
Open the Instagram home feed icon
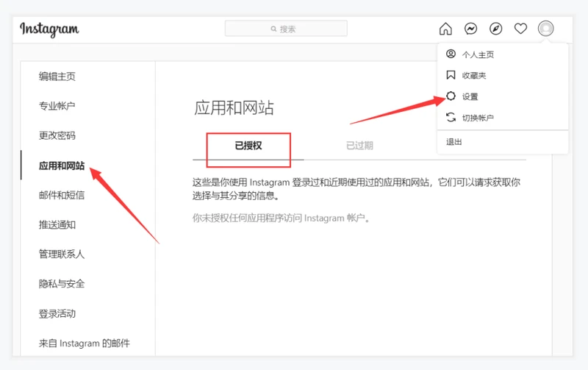[x=445, y=29]
